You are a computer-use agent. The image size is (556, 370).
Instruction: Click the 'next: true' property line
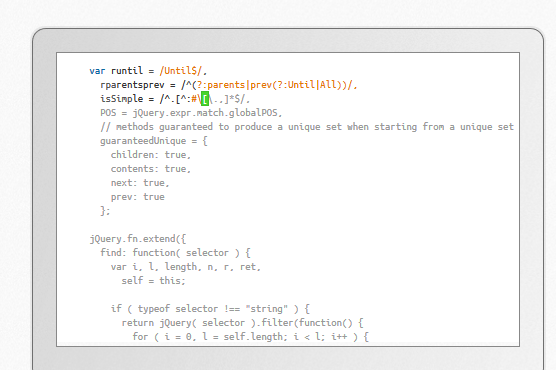[140, 183]
